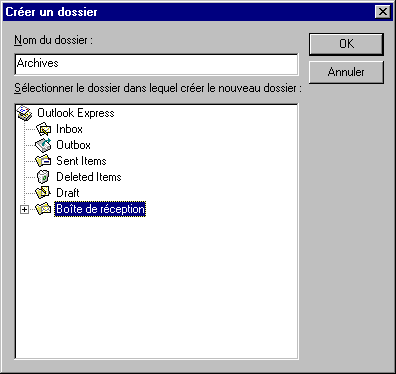Viewport: 396px width, 374px height.
Task: Click the Nom du dossier text field
Action: pyautogui.click(x=156, y=64)
